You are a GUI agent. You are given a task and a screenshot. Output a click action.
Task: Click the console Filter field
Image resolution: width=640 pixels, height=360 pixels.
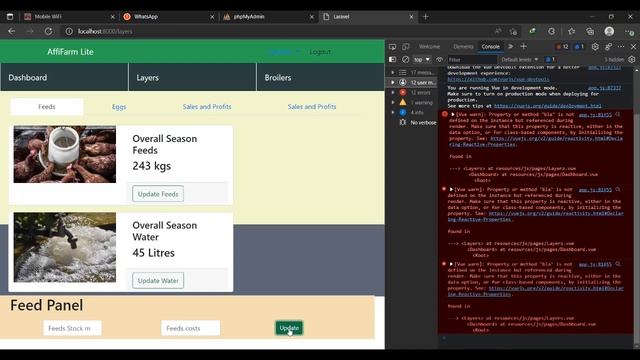pyautogui.click(x=471, y=60)
